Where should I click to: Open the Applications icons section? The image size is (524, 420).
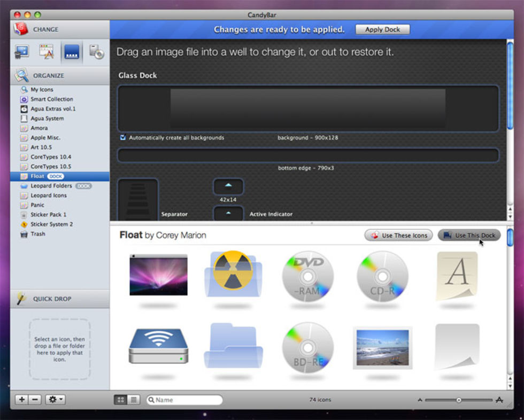coord(47,52)
